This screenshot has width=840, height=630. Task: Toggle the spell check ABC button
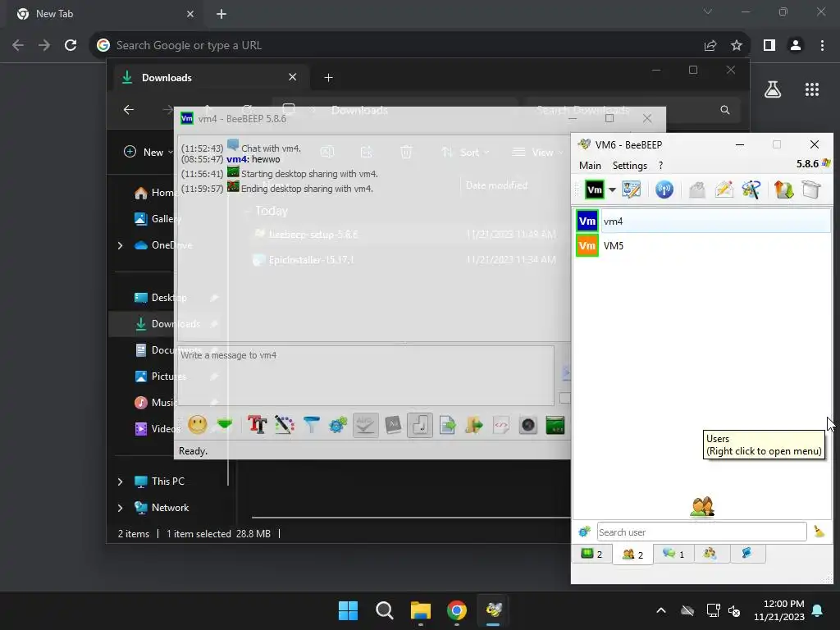pos(366,426)
